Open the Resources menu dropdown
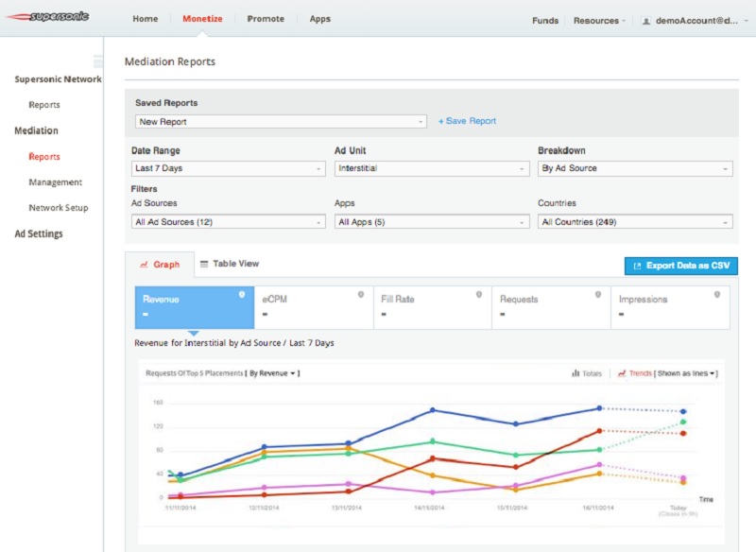Viewport: 756px width, 552px height. [599, 21]
